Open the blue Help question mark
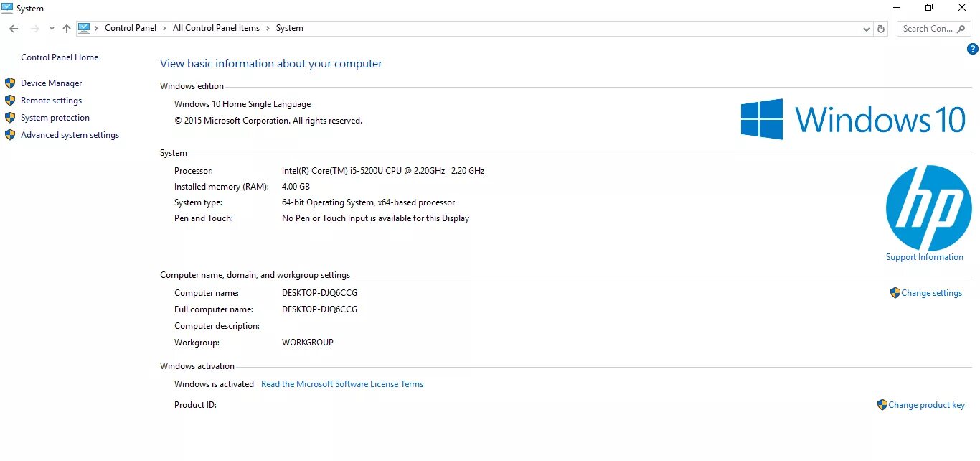This screenshot has height=461, width=980. pyautogui.click(x=973, y=49)
